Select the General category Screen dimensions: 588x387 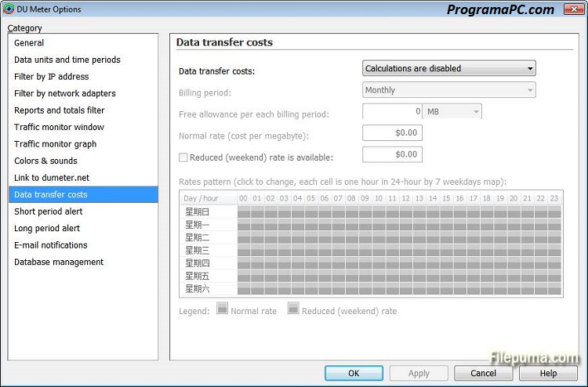point(83,43)
